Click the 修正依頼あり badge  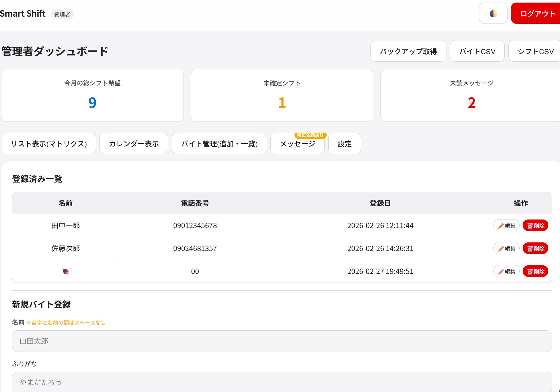310,135
